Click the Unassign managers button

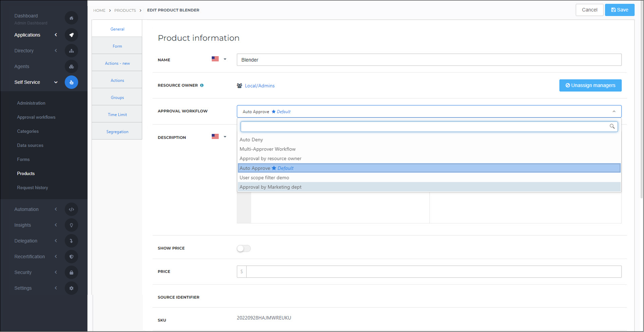coord(590,85)
